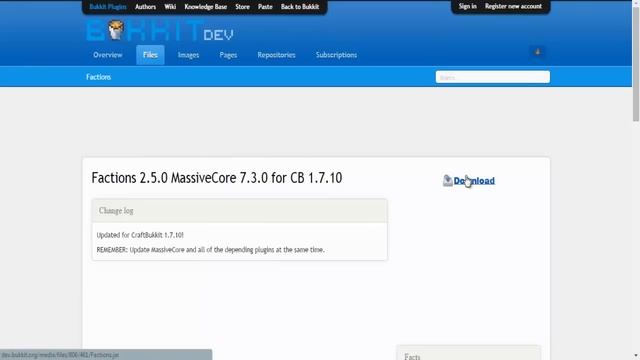Open the Authors menu item

pos(145,7)
